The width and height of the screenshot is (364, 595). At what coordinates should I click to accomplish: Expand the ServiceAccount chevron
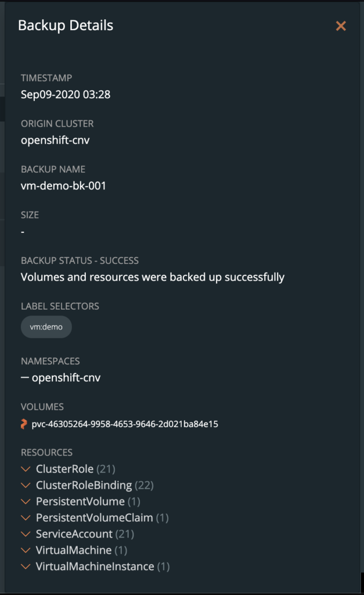point(26,534)
